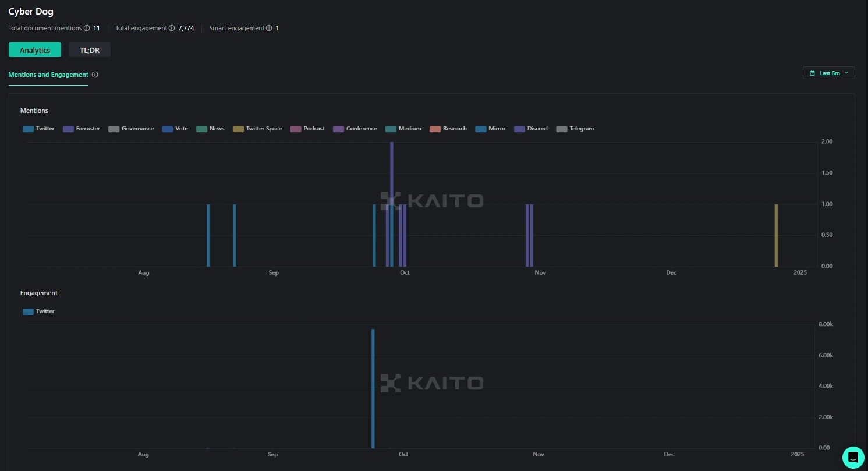Open the Analytics tab
The height and width of the screenshot is (471, 868).
(x=35, y=50)
